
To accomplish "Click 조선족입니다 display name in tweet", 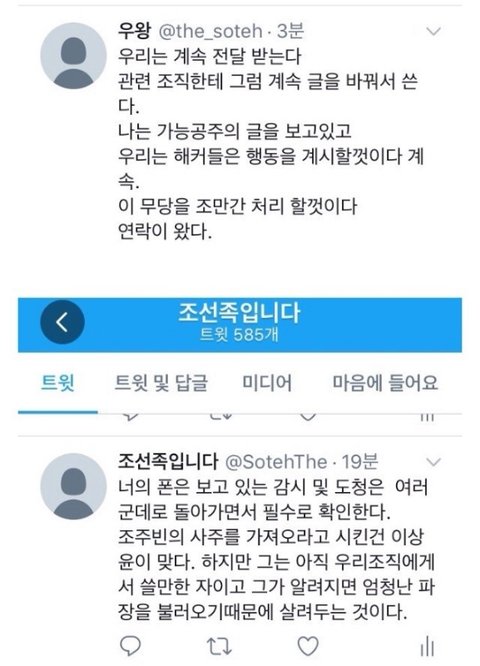I will tap(168, 462).
